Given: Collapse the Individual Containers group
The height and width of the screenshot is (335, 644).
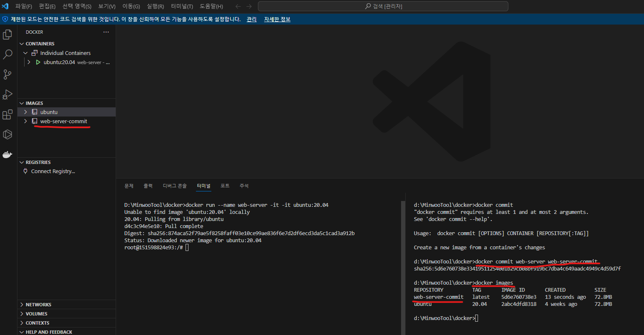Looking at the screenshot, I should pos(25,53).
